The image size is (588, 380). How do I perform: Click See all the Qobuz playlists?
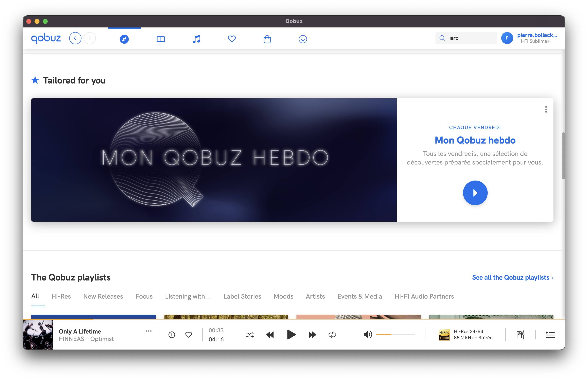pos(513,278)
